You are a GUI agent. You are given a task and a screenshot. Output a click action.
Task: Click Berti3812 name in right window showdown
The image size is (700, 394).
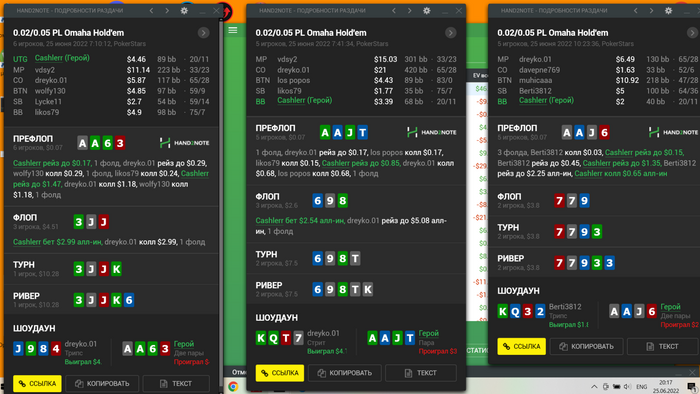click(565, 307)
